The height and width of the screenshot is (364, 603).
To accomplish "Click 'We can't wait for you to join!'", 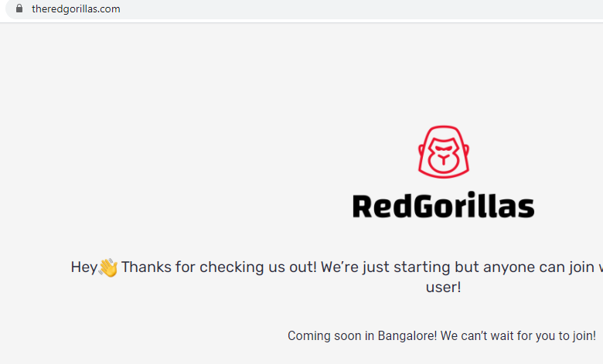I will (518, 335).
